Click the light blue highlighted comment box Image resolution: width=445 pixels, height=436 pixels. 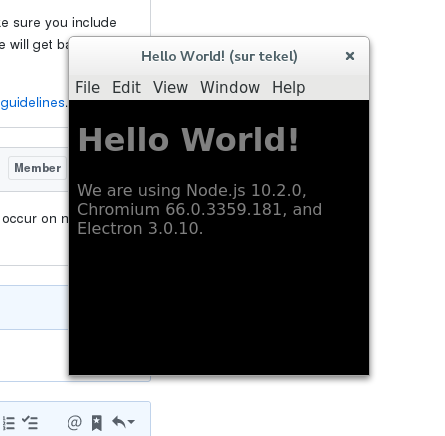(x=34, y=307)
